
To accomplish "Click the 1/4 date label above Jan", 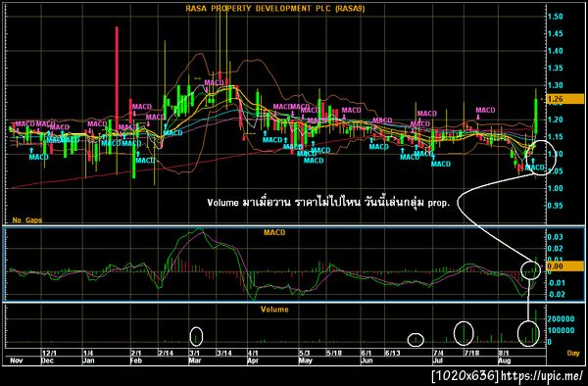I will [88, 353].
